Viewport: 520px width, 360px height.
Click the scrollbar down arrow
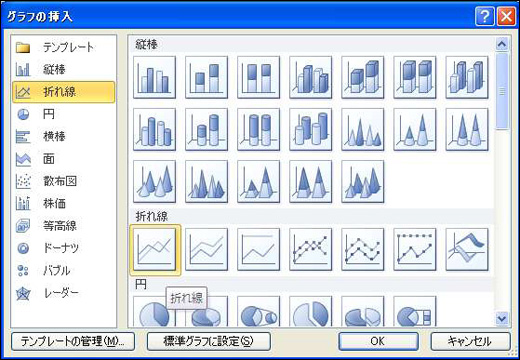[502, 319]
